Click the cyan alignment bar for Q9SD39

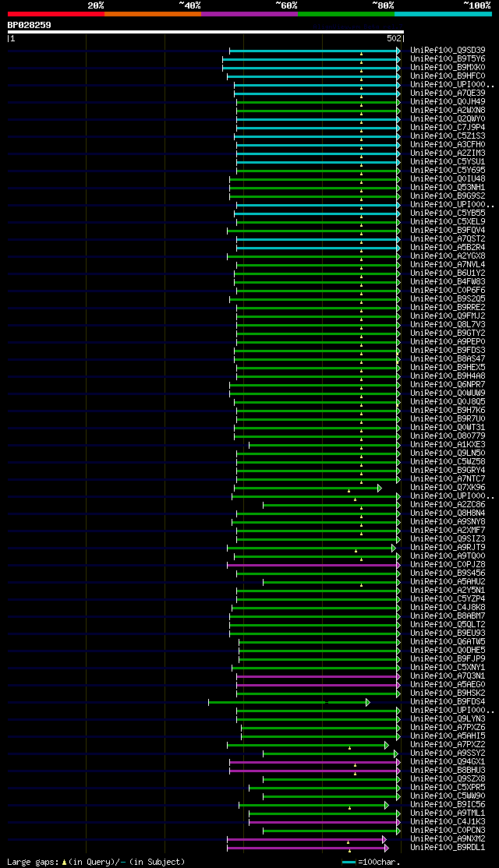pyautogui.click(x=314, y=51)
